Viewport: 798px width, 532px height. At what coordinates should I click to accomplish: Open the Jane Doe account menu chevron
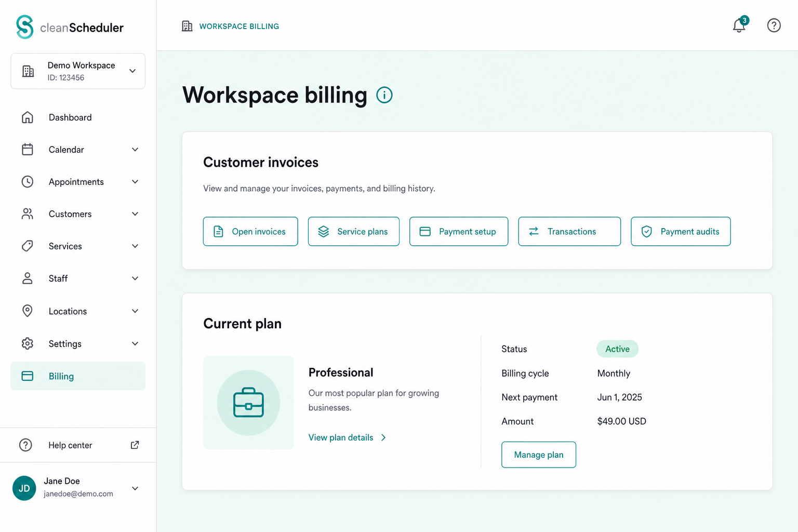tap(135, 488)
